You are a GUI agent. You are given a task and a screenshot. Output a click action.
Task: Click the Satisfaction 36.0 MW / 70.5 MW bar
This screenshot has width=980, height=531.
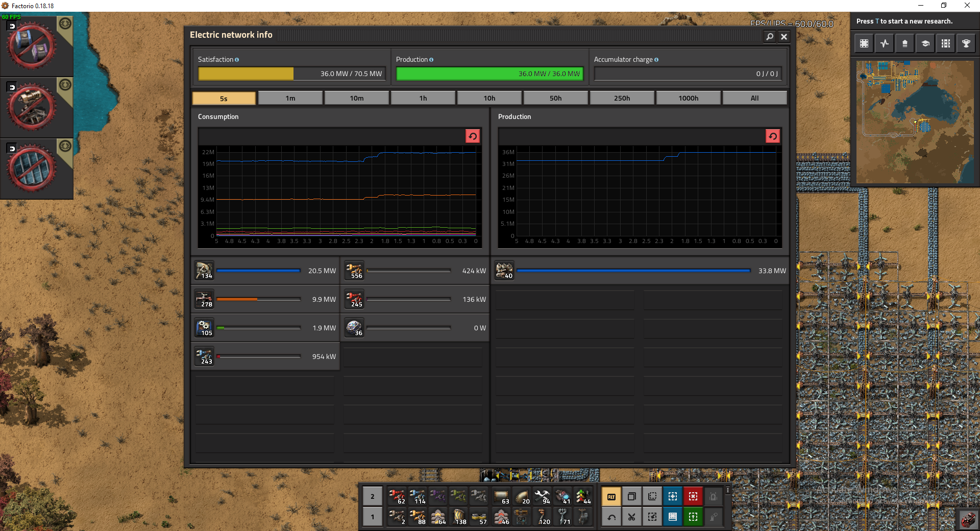pyautogui.click(x=291, y=74)
